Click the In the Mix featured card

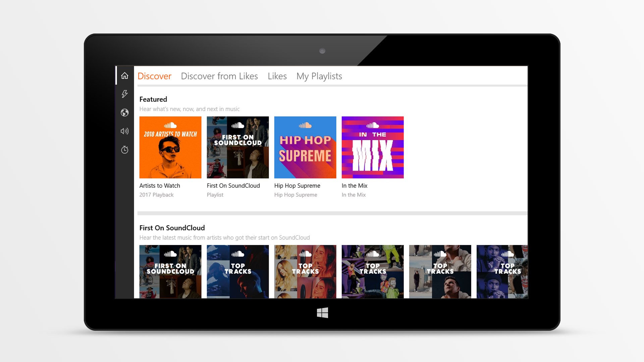tap(373, 147)
